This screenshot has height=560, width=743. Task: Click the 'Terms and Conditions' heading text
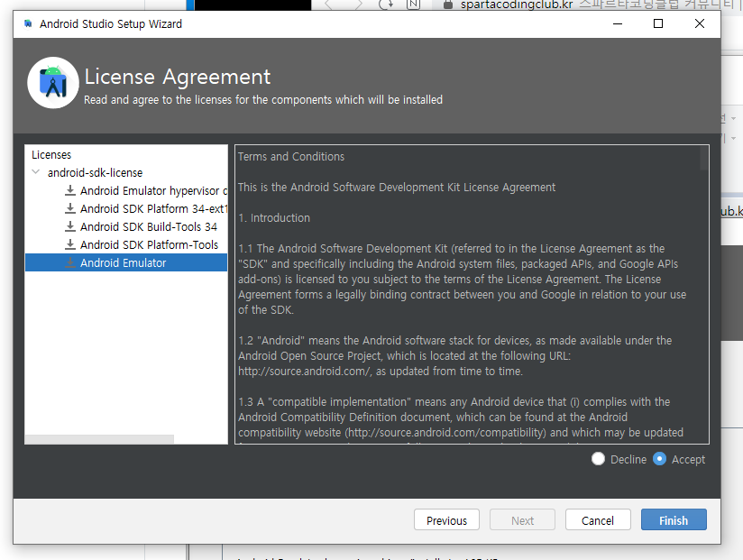[291, 156]
